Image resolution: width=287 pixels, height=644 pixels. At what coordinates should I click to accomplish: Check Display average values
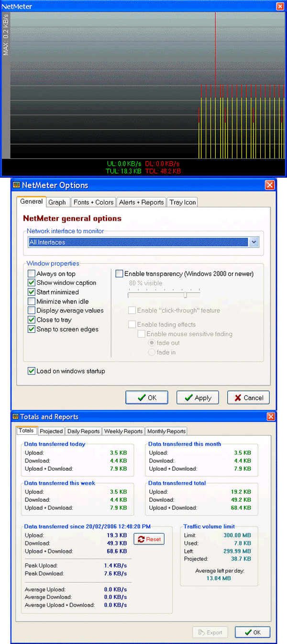[32, 311]
